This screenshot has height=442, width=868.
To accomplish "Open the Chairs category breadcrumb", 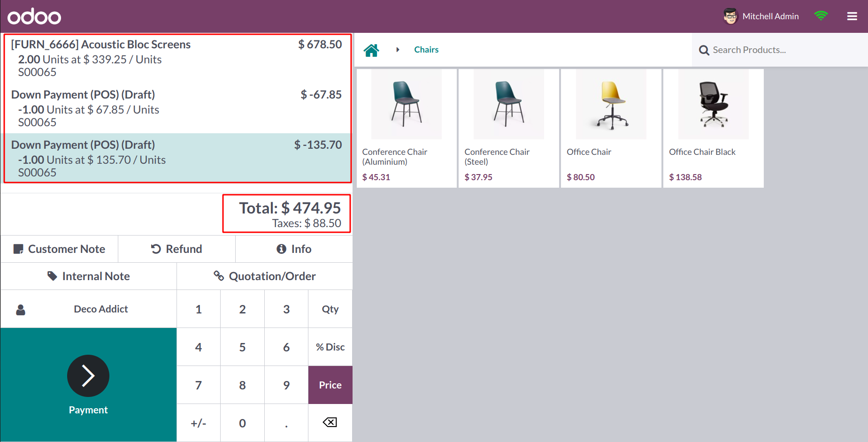I will (426, 50).
